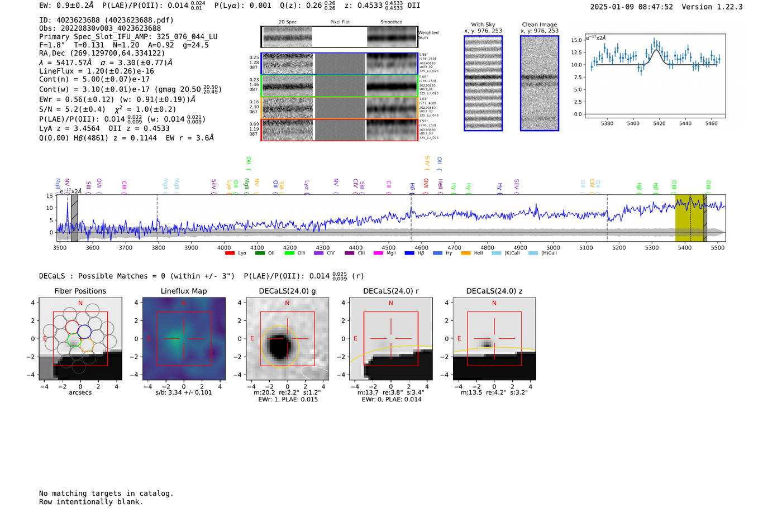
Task: Click the orange HeII legend swatch
Action: pos(466,253)
